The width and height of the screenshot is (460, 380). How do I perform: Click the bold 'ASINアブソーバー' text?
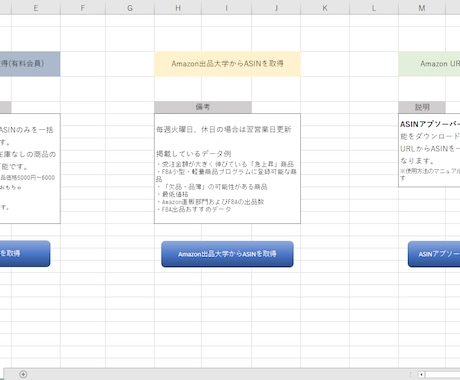(x=430, y=124)
